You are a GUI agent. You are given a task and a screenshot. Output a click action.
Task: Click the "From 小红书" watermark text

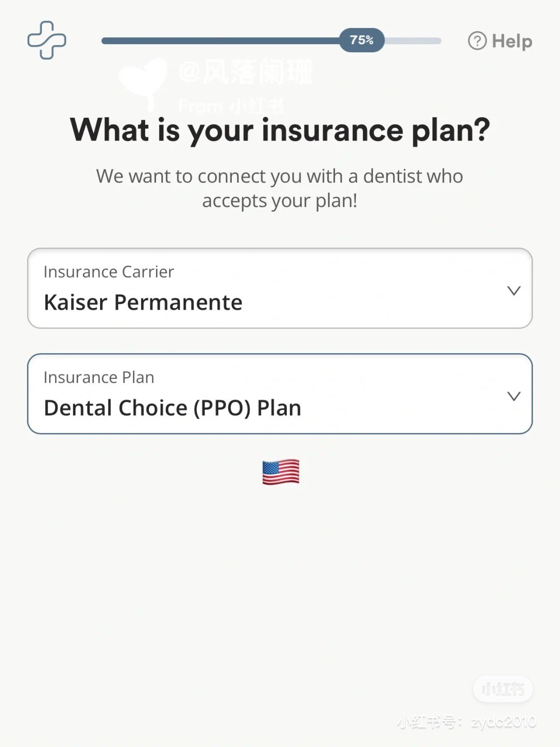(x=231, y=107)
